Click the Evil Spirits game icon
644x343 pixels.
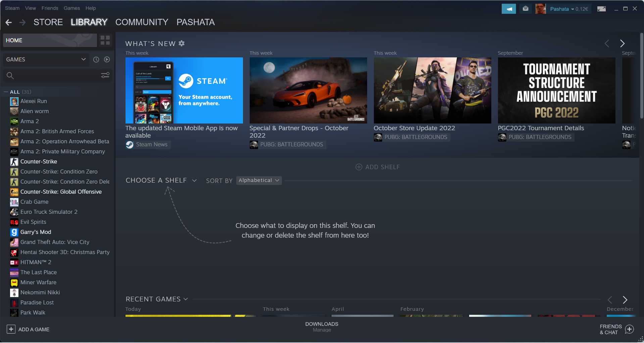[14, 222]
